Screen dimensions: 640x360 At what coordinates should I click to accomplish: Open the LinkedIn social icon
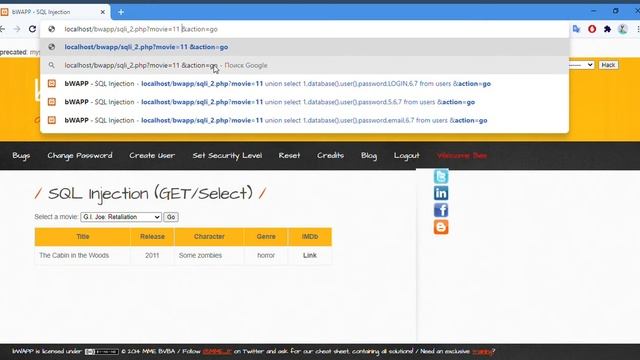point(441,193)
